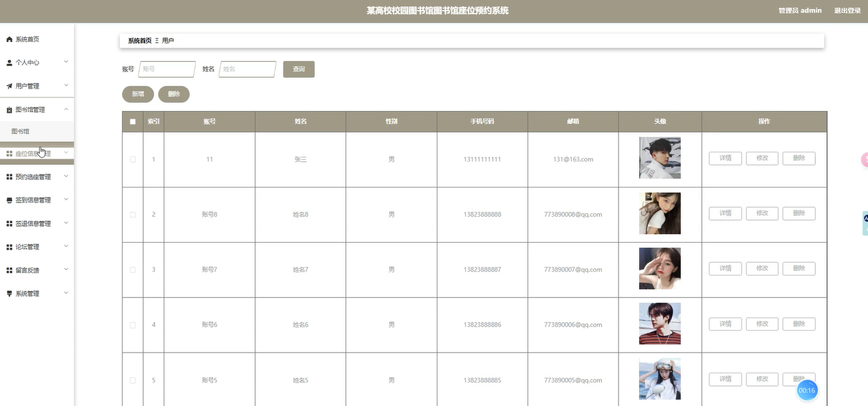The height and width of the screenshot is (406, 868).
Task: Expand the 个人中心 chevron
Action: pyautogui.click(x=66, y=62)
